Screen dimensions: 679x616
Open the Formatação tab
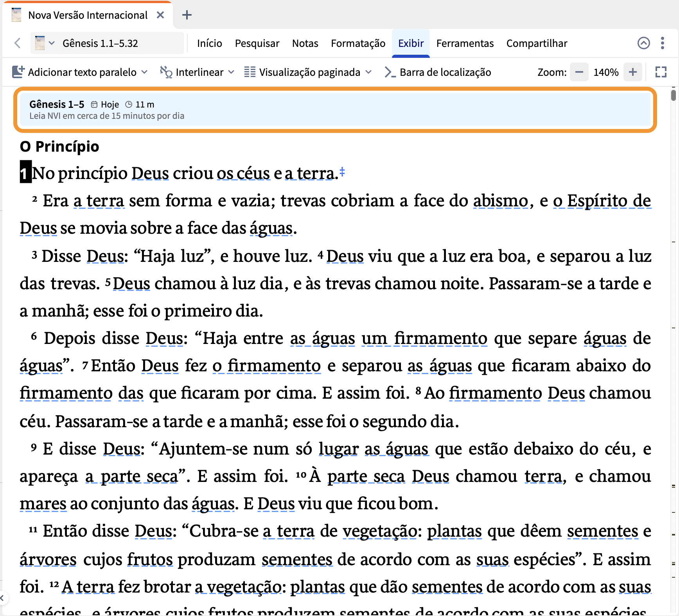tap(358, 43)
